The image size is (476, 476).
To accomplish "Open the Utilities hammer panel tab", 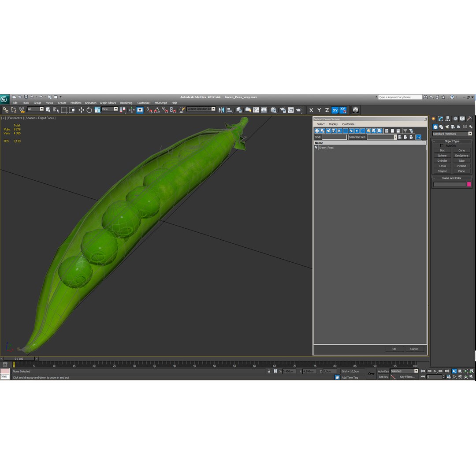I will 469,119.
